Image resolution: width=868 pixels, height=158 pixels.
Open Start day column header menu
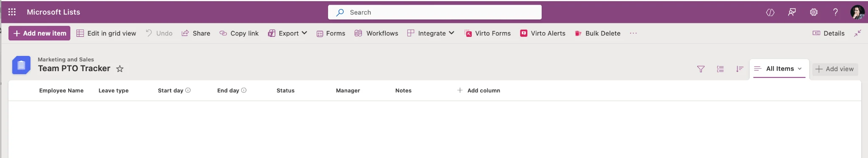(170, 90)
